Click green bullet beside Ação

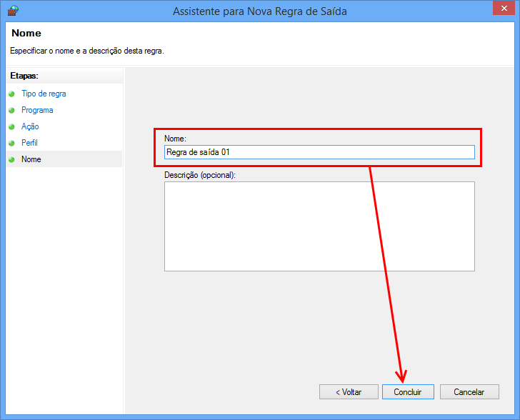point(11,126)
